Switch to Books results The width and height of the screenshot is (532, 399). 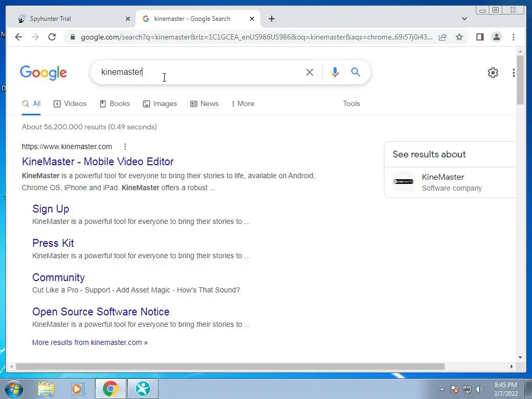(x=115, y=104)
